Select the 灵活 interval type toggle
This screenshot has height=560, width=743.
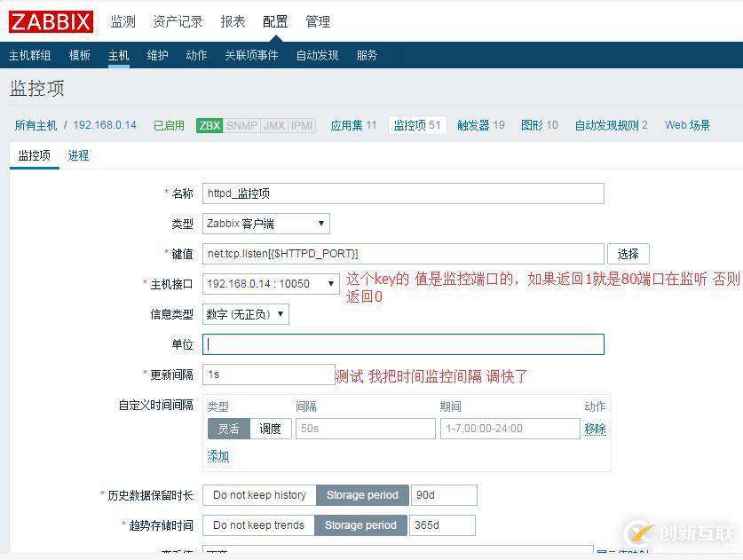point(227,428)
